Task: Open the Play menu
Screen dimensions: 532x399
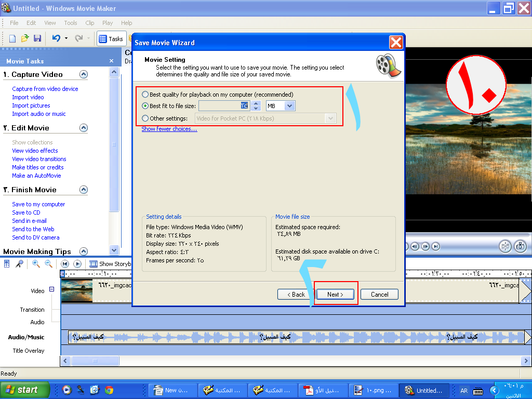Action: pyautogui.click(x=108, y=23)
